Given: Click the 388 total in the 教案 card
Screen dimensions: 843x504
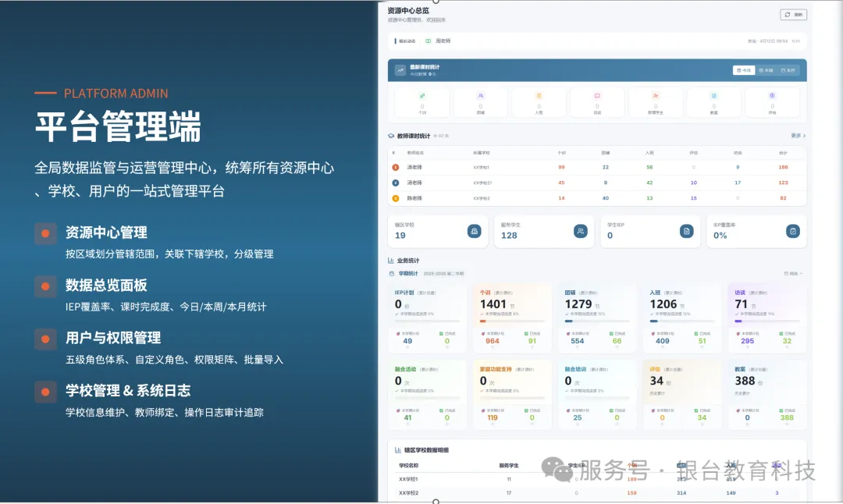Looking at the screenshot, I should point(745,381).
